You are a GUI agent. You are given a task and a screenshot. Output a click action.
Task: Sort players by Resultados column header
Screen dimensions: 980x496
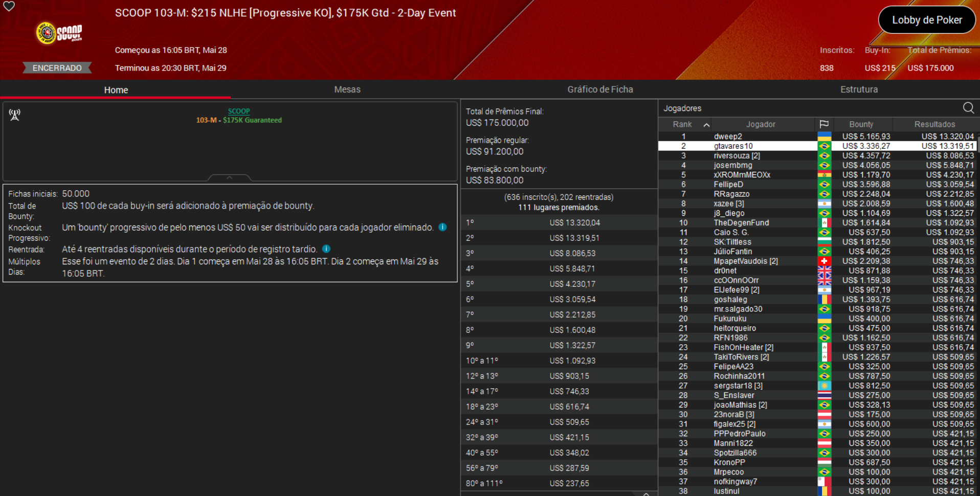[934, 124]
